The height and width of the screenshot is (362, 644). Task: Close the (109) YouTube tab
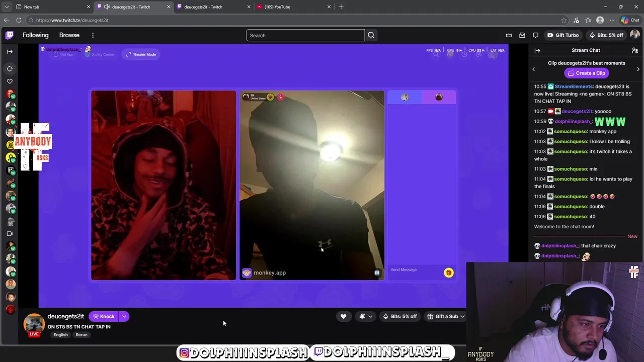[329, 7]
